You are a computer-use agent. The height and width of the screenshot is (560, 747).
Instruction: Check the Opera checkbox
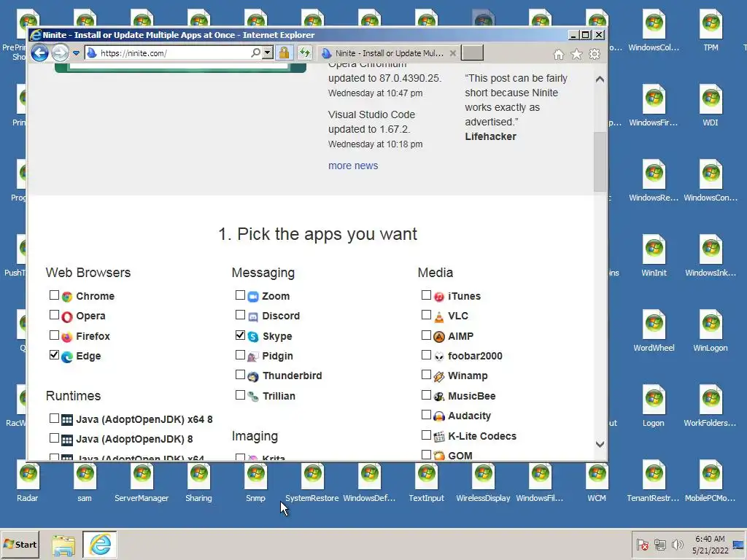click(54, 315)
